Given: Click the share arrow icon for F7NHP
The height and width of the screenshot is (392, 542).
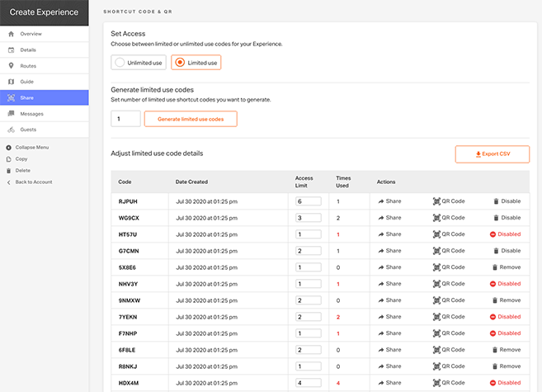Looking at the screenshot, I should [381, 333].
